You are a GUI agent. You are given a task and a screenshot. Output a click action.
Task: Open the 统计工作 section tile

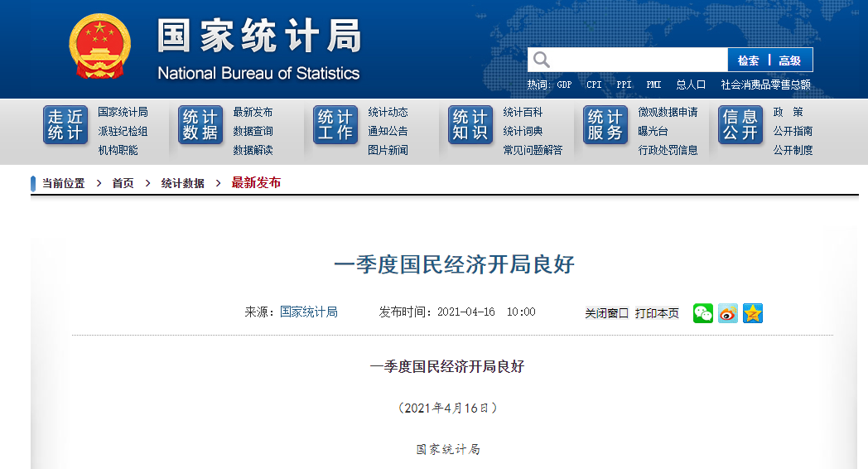pyautogui.click(x=335, y=125)
